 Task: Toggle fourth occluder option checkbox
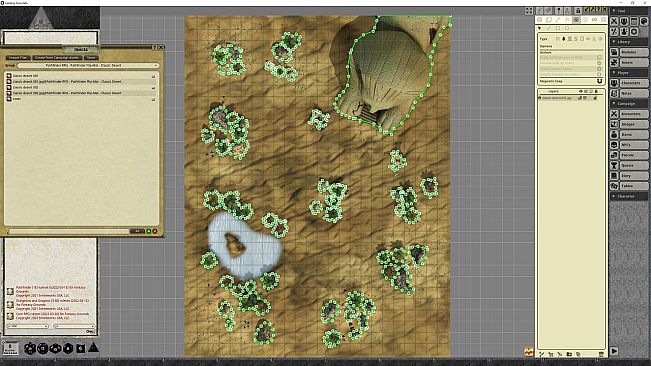[599, 74]
